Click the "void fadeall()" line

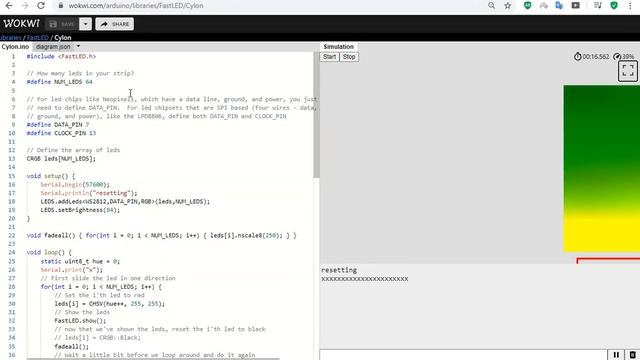pos(162,236)
